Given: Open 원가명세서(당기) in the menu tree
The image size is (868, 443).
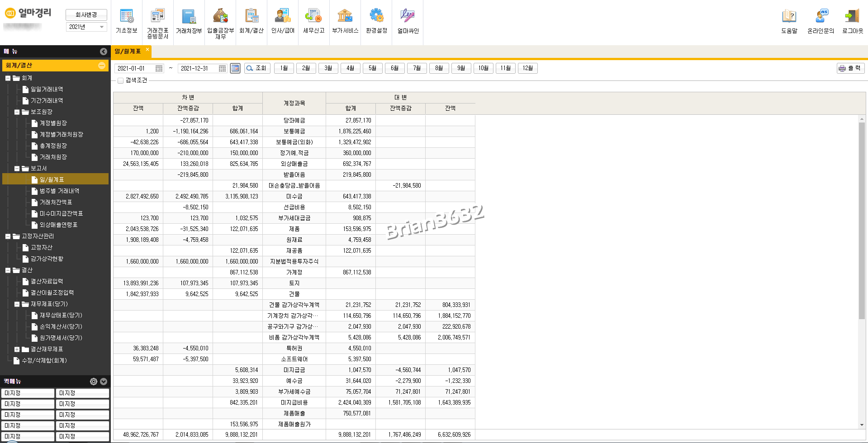Looking at the screenshot, I should tap(61, 338).
